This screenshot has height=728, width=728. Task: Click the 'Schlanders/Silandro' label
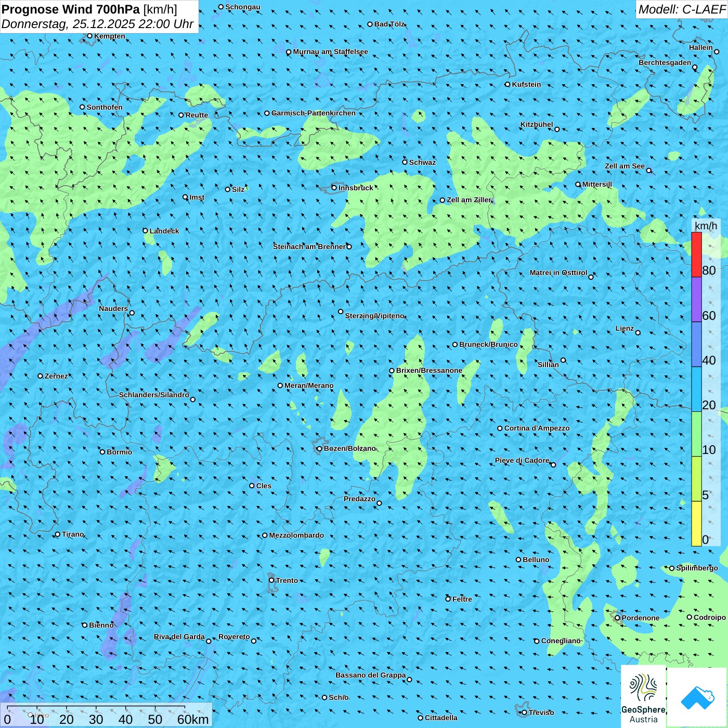click(154, 395)
